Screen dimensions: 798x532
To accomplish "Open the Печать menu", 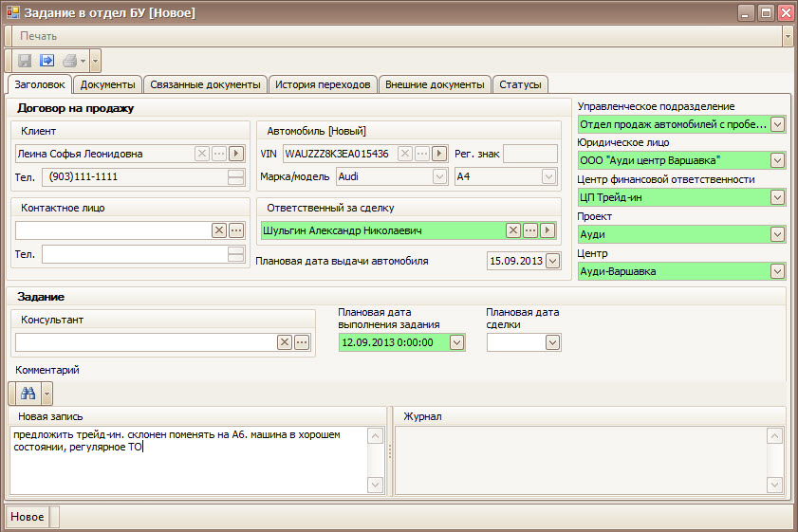I will 39,36.
